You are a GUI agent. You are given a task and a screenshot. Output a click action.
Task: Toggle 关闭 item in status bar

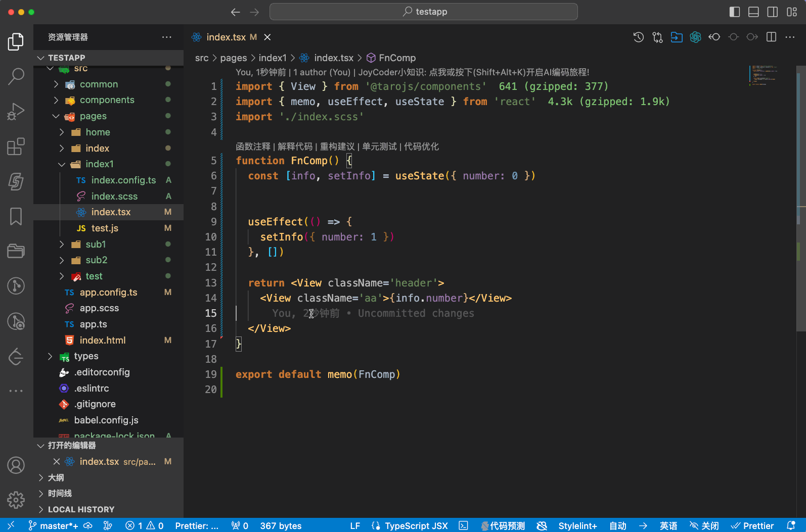tap(704, 525)
